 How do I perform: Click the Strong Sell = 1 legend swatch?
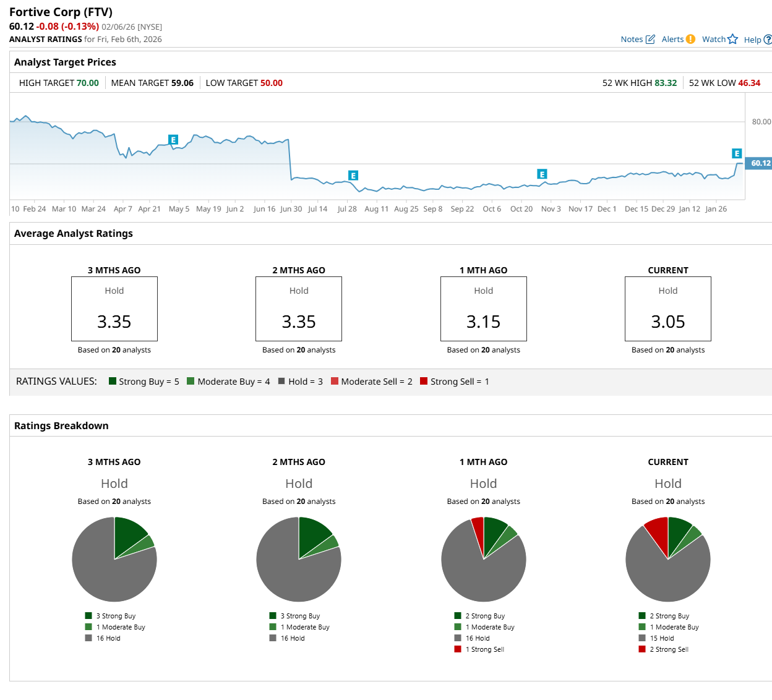pyautogui.click(x=424, y=381)
